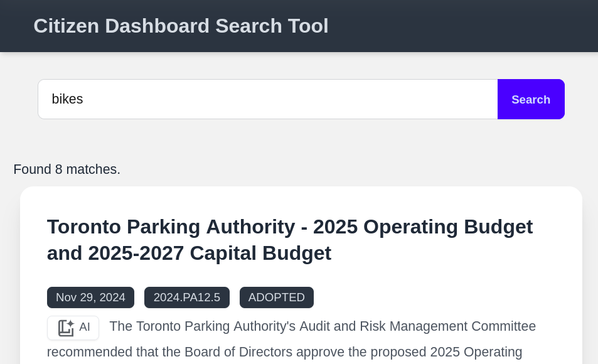598x364 pixels.
Task: Select the "AI" label badge
Action: click(84, 327)
